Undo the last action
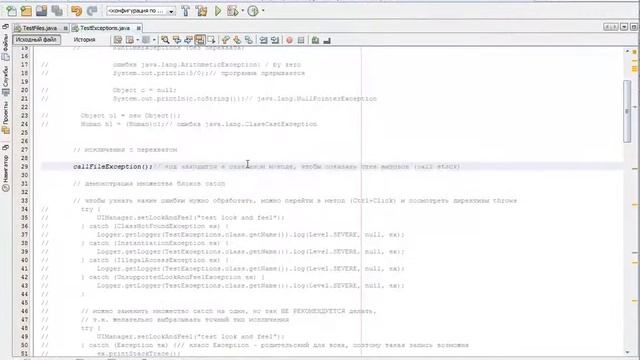 (x=76, y=11)
